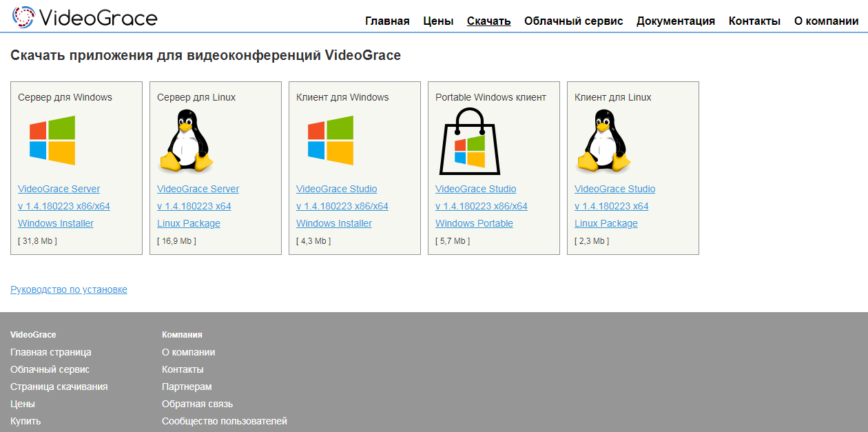Open the Документация menu item
Image resolution: width=868 pixels, height=432 pixels.
(676, 21)
